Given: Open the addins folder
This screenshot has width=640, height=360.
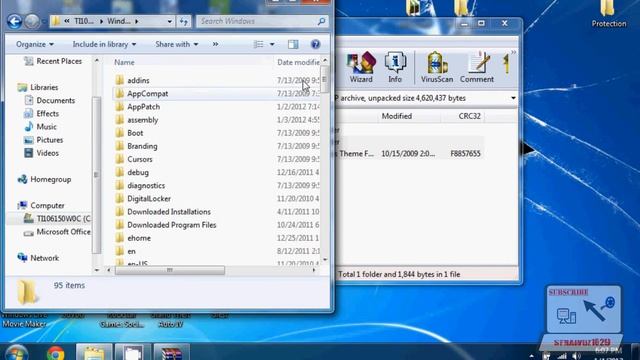Looking at the screenshot, I should [x=138, y=80].
